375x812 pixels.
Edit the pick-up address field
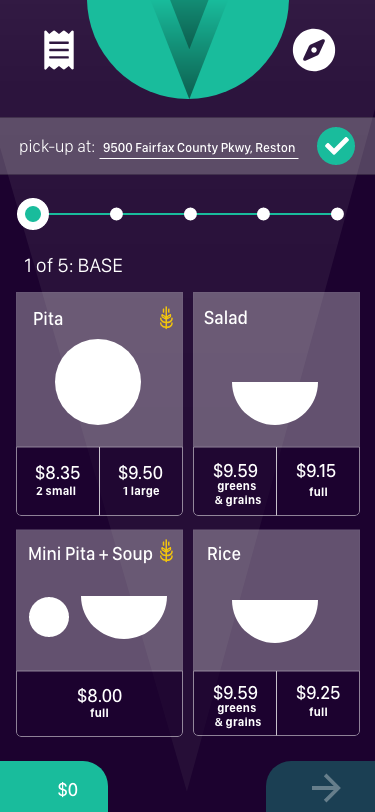click(x=199, y=148)
